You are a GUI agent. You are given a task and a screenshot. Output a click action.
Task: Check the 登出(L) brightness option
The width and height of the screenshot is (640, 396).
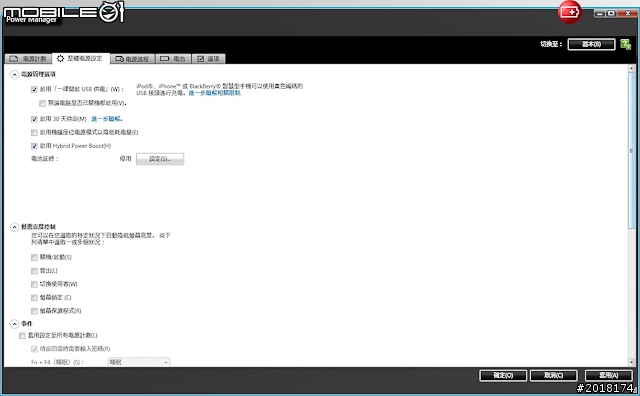pos(34,271)
